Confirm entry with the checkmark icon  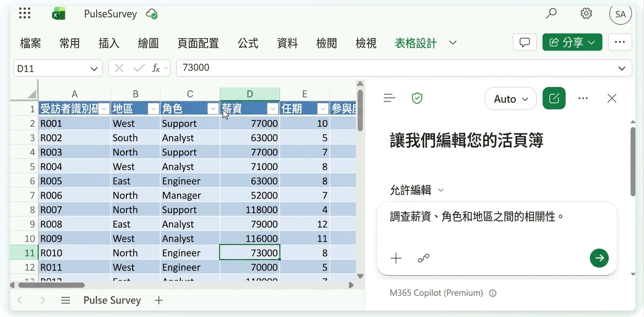[139, 68]
